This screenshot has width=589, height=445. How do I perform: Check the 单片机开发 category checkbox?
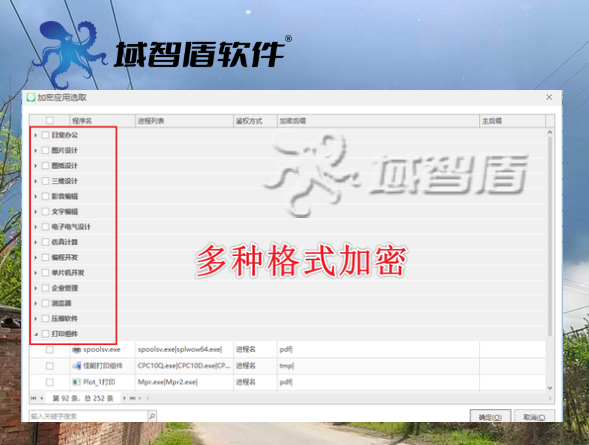(x=45, y=273)
